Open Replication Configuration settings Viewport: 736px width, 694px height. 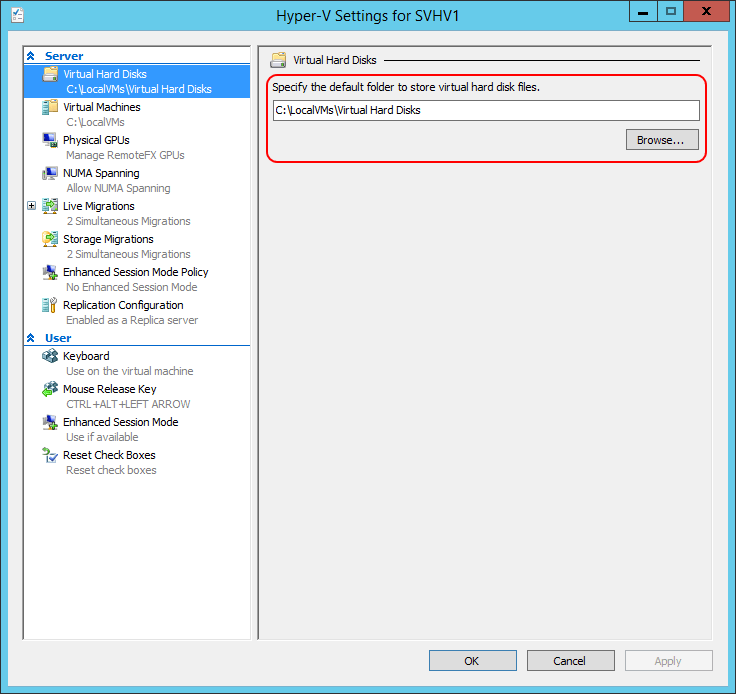pyautogui.click(x=123, y=305)
